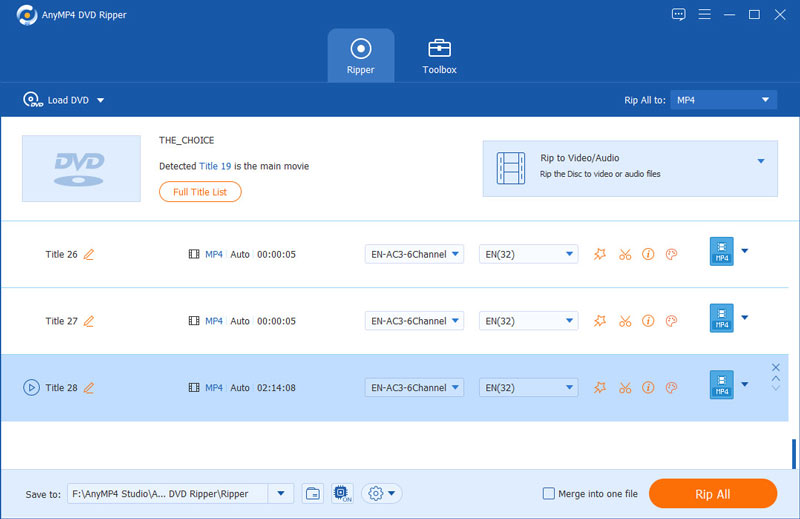Open EN(32) subtitle dropdown for Title 27

[528, 321]
